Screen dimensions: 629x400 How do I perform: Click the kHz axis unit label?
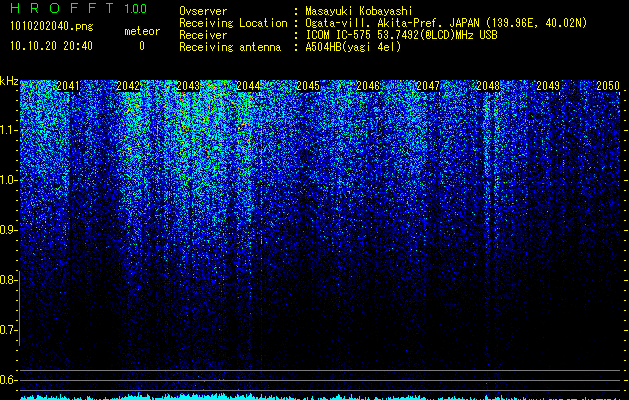click(9, 81)
